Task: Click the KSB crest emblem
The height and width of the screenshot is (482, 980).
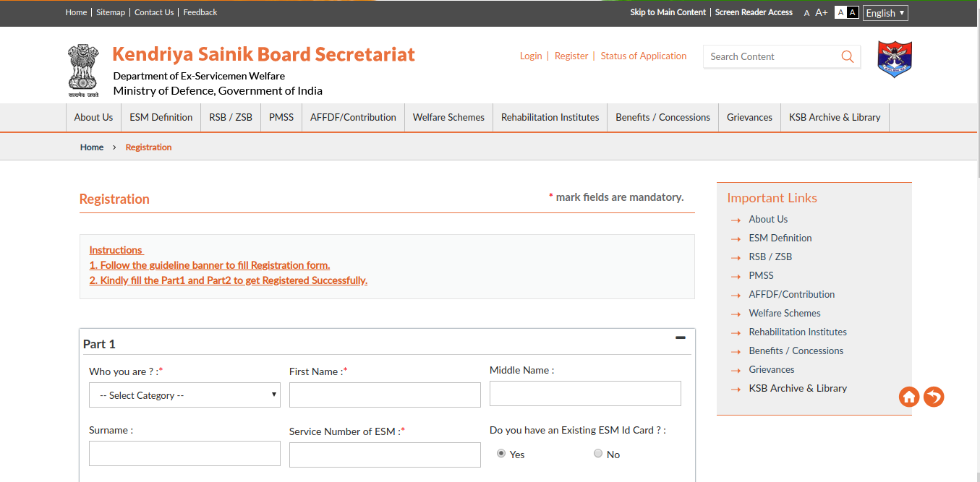Action: (895, 59)
